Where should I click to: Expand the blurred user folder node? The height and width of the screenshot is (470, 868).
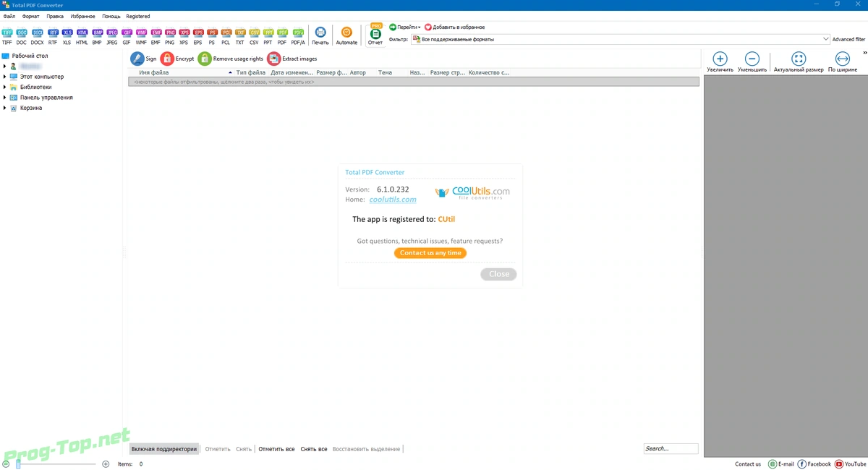pos(4,66)
